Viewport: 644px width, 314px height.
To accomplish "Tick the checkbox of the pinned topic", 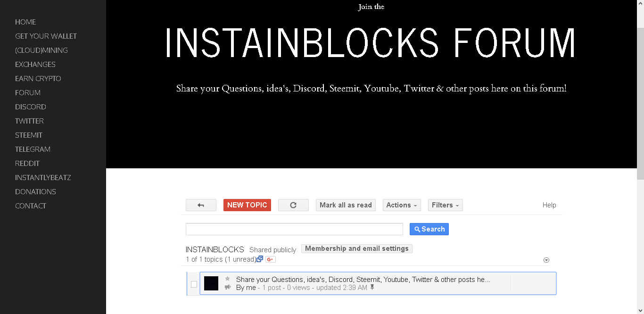I will point(194,284).
